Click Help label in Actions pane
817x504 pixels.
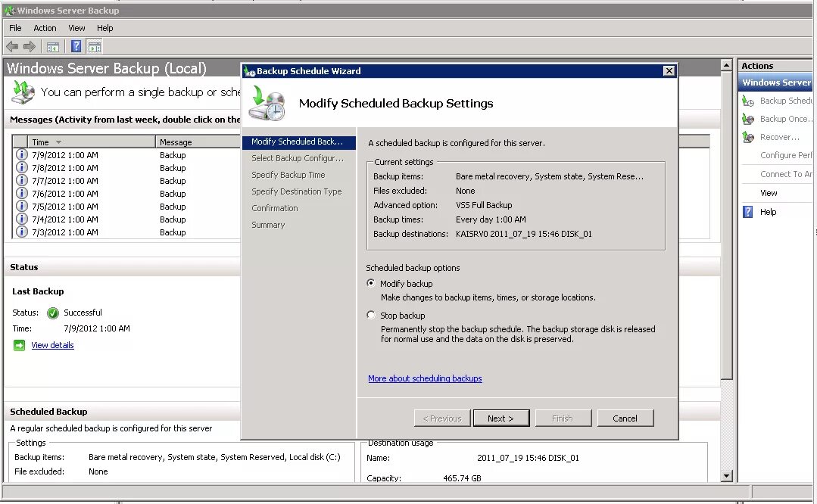(x=768, y=212)
